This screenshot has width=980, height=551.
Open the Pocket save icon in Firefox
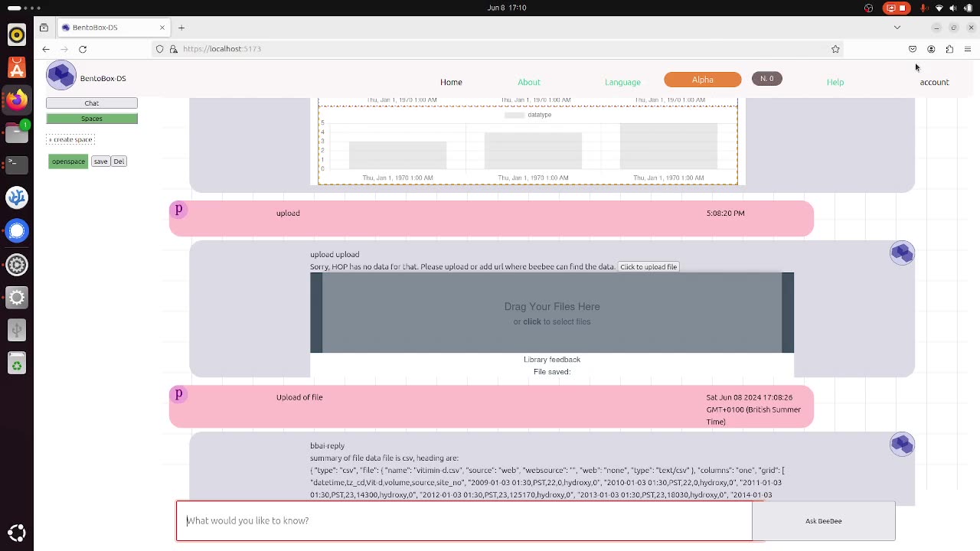coord(913,49)
